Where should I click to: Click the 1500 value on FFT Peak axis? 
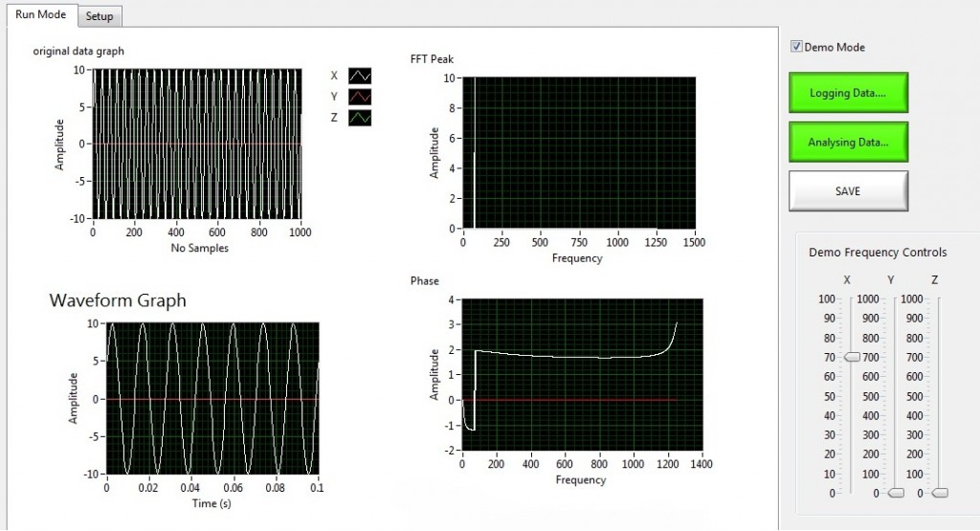tap(694, 242)
